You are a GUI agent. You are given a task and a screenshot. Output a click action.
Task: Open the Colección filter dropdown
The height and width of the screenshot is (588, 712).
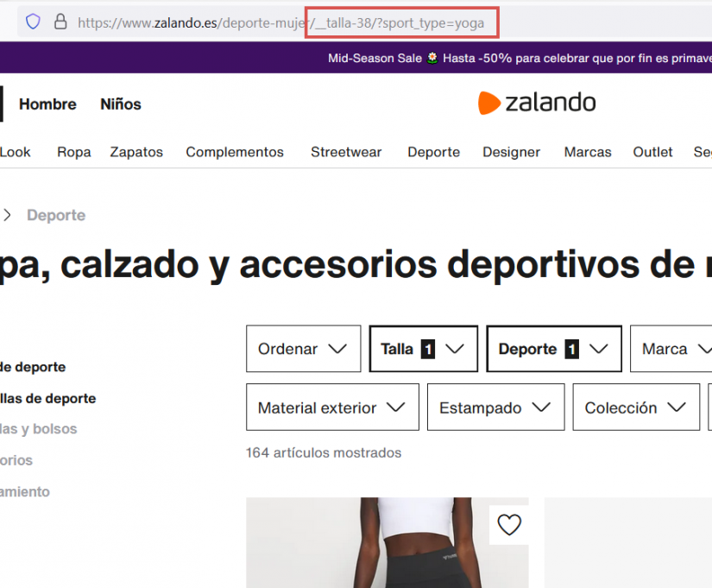pos(636,407)
